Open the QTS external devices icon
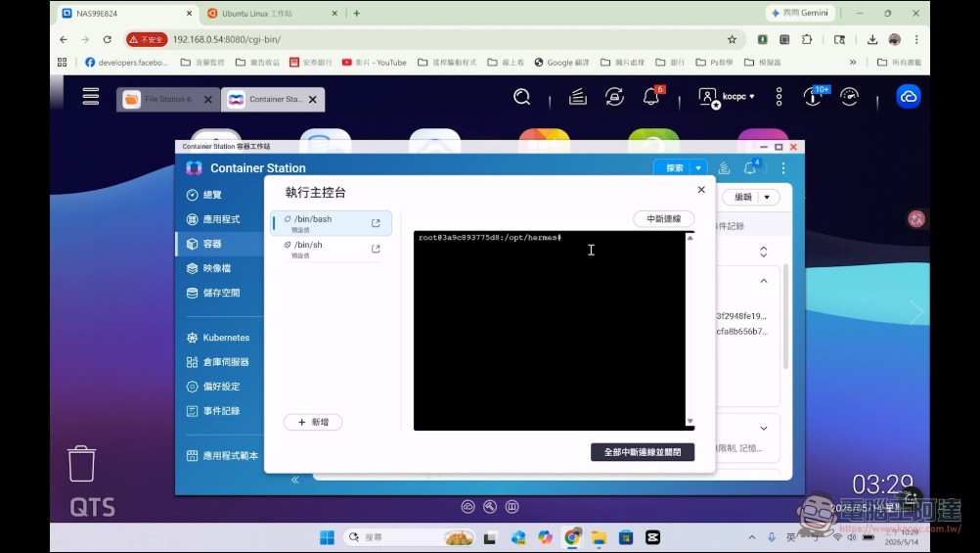 614,96
